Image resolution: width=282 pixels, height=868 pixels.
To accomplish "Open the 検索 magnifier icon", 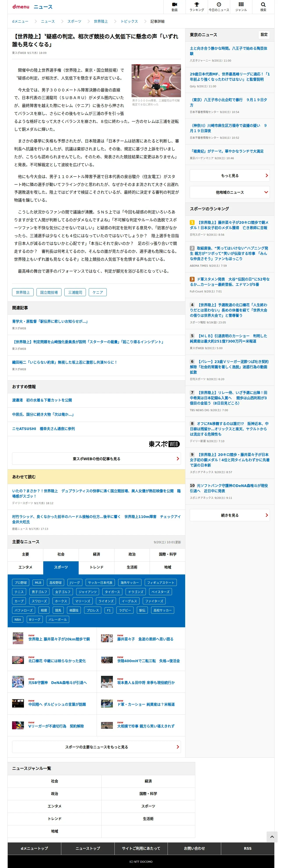I will coord(263,7).
